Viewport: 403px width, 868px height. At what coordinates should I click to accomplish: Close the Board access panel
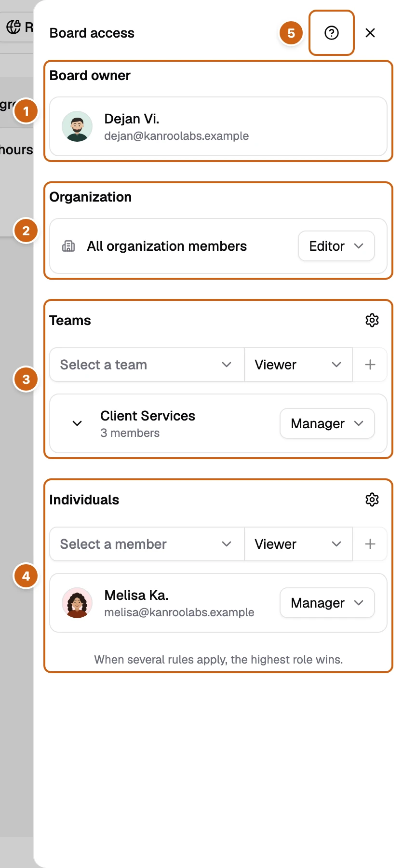(370, 33)
